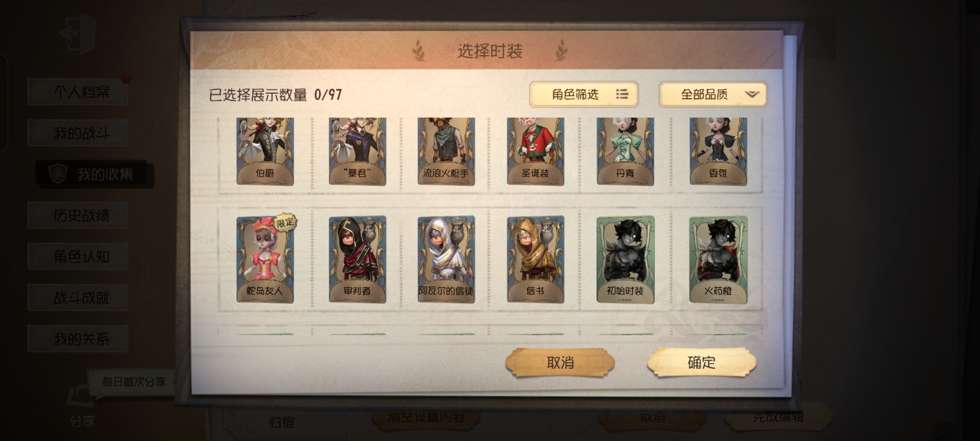Screen dimensions: 980x441
Task: Select the limited 蛇岛友人 costume
Action: [x=265, y=259]
